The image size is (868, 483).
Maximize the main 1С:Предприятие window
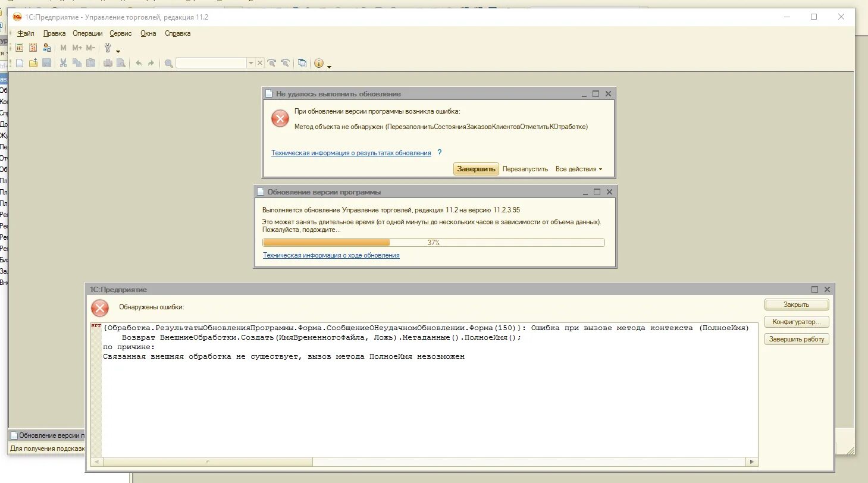click(814, 17)
